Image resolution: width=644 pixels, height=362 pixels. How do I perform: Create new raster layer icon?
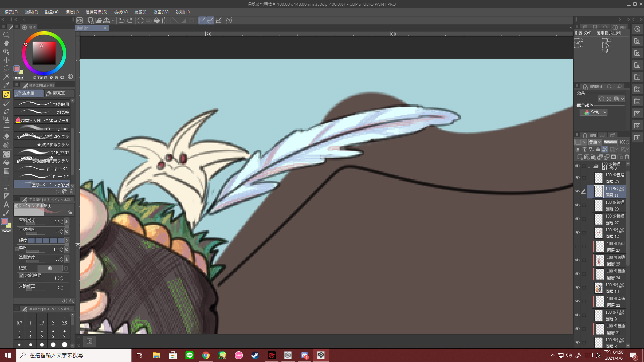tap(580, 157)
